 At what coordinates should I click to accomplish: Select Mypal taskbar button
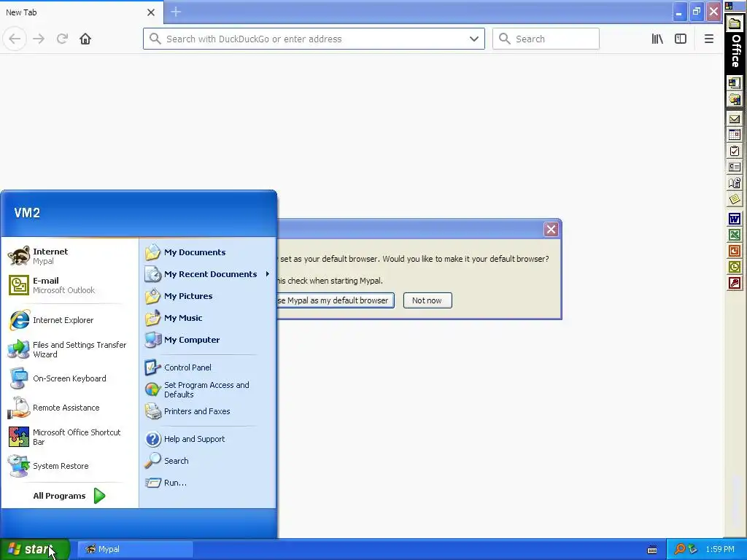(135, 549)
